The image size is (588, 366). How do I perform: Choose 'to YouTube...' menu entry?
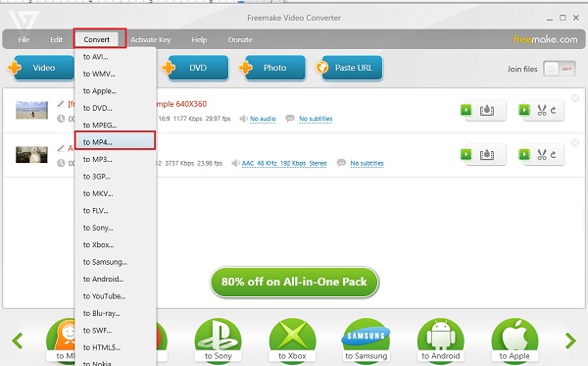[115, 295]
